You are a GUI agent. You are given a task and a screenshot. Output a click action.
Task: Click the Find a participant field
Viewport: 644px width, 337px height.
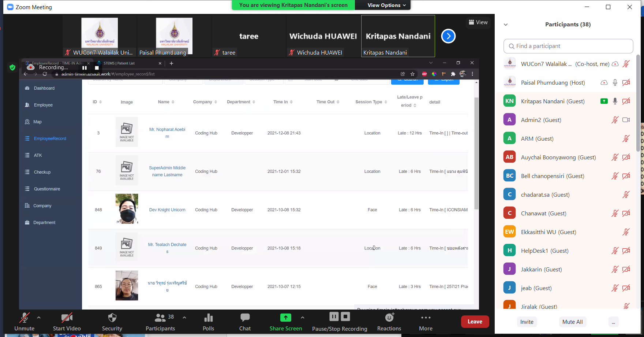(568, 46)
